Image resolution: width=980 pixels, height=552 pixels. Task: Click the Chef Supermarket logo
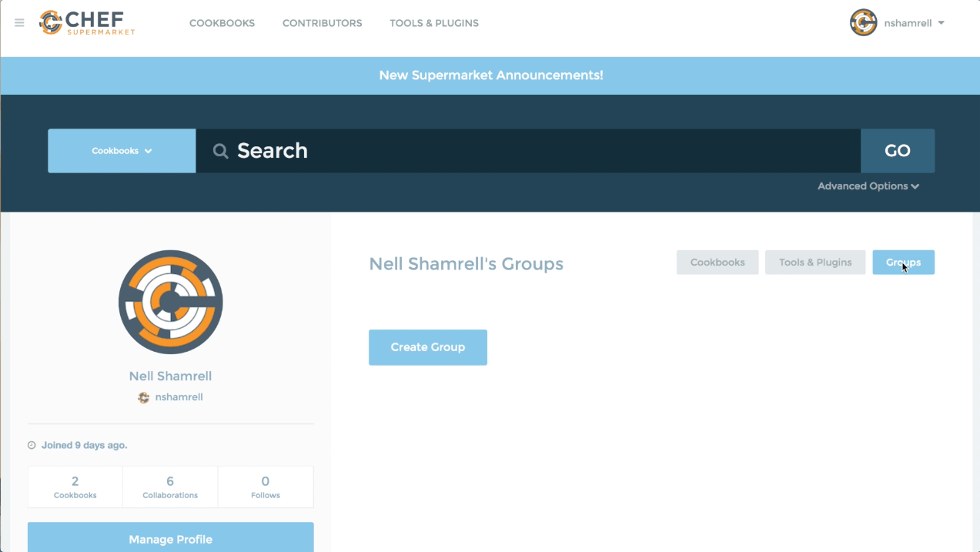click(85, 22)
